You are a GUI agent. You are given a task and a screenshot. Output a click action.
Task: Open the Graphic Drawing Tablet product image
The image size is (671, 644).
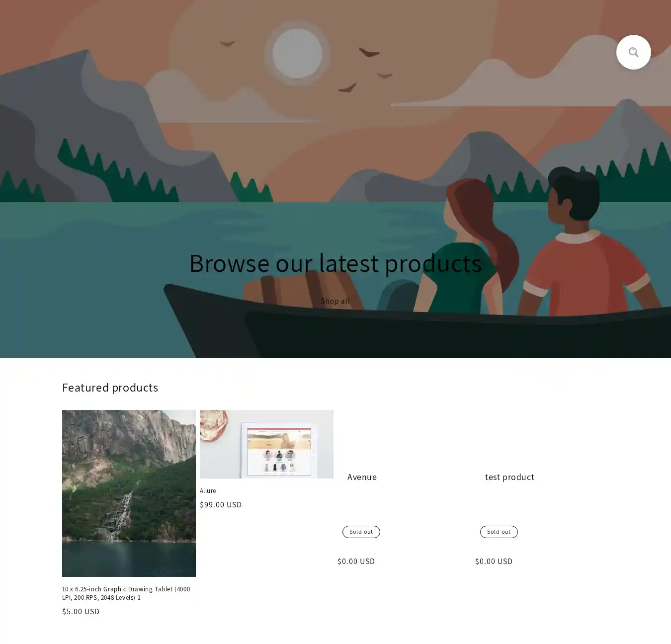[x=129, y=493]
